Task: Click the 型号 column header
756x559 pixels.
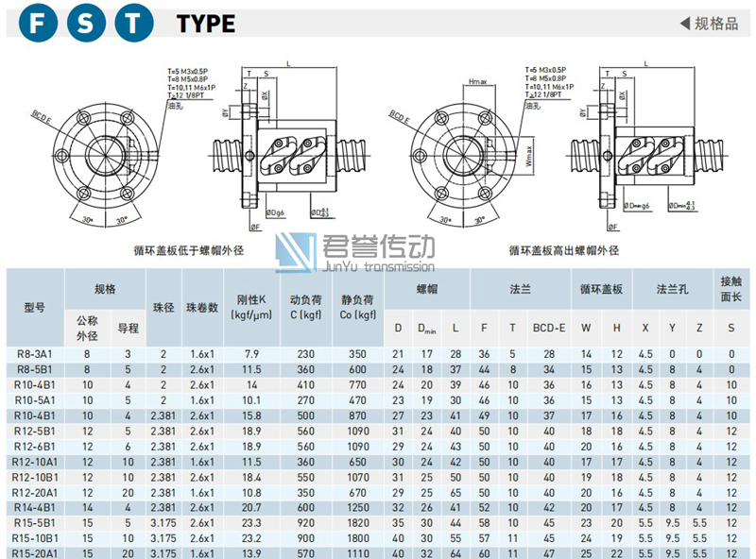Action: click(34, 308)
